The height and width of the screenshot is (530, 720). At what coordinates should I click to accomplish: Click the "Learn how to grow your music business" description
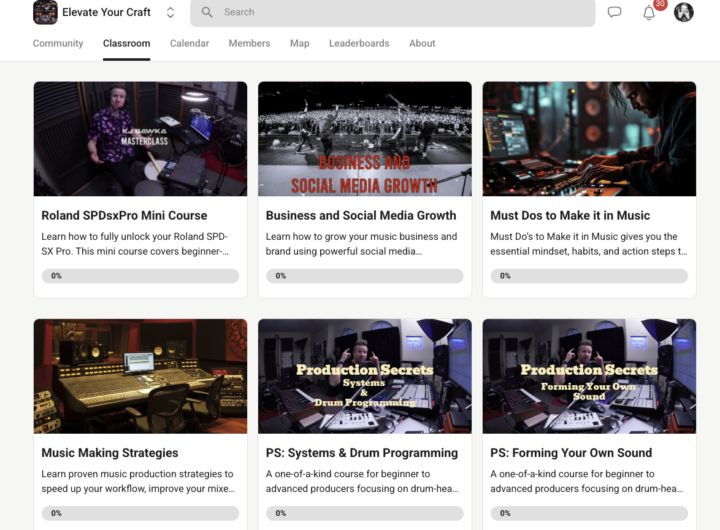click(361, 244)
